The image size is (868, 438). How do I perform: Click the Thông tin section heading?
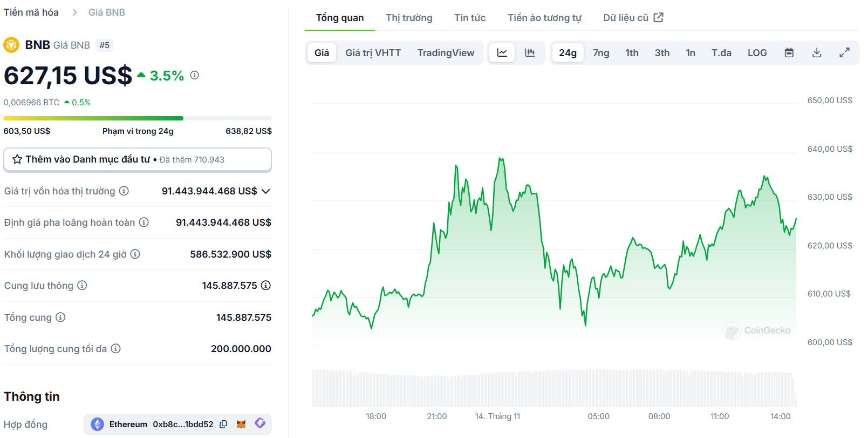(x=32, y=396)
